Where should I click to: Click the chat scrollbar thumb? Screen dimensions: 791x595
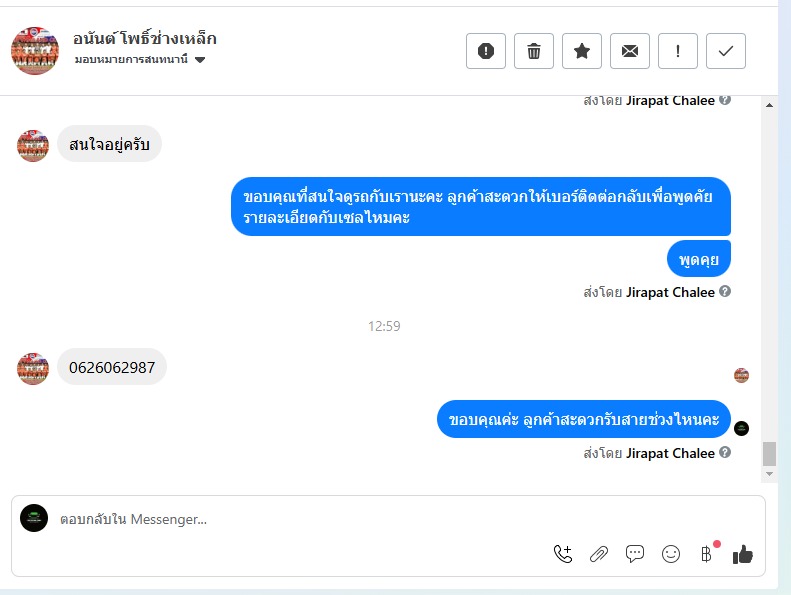point(769,454)
